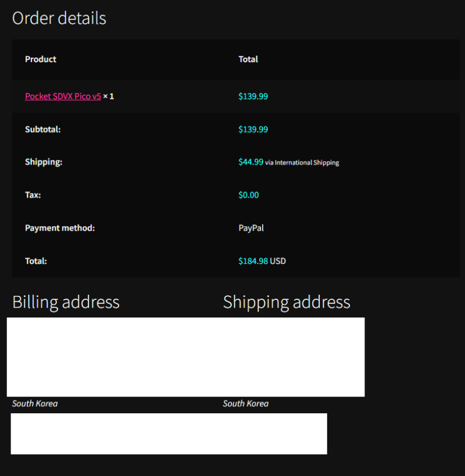Click the $139.99 amount in the Subtotal row
Screen dimensions: 465x476
click(253, 130)
